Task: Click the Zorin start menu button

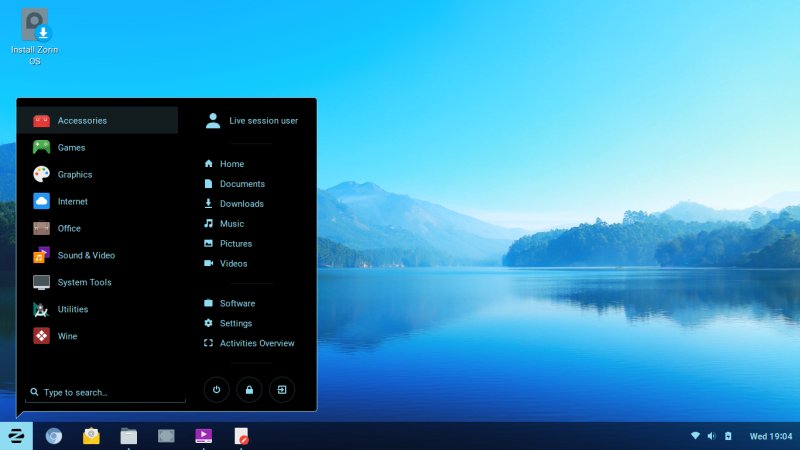Action: 16,435
